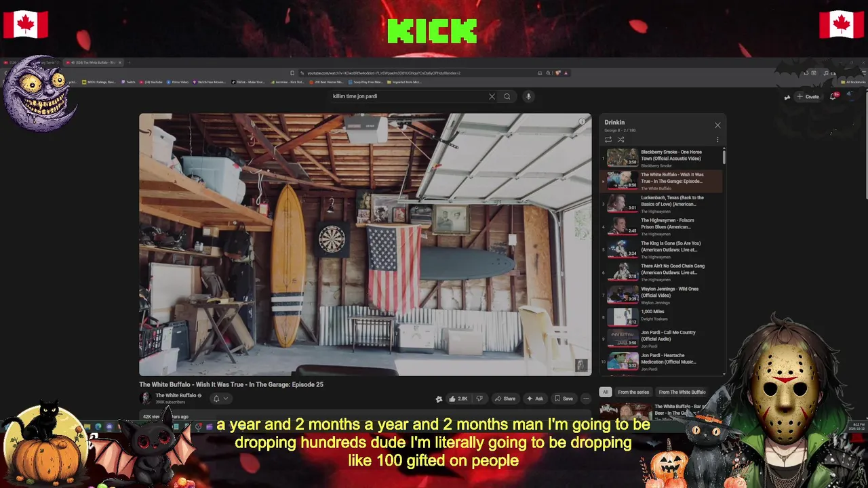Open YouTube notifications bell in header
The width and height of the screenshot is (868, 488).
pyautogui.click(x=834, y=96)
